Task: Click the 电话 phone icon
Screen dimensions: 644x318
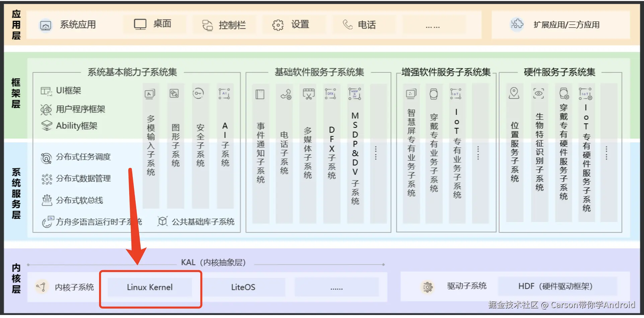Action: 347,24
